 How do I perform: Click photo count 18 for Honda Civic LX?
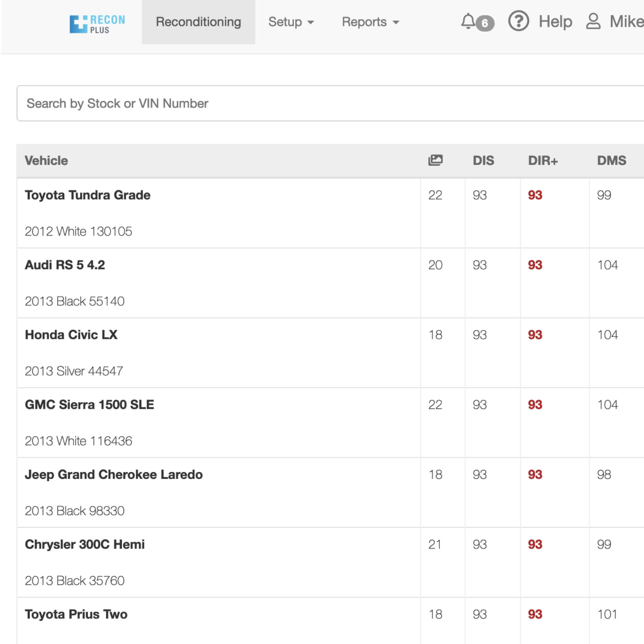pyautogui.click(x=435, y=335)
